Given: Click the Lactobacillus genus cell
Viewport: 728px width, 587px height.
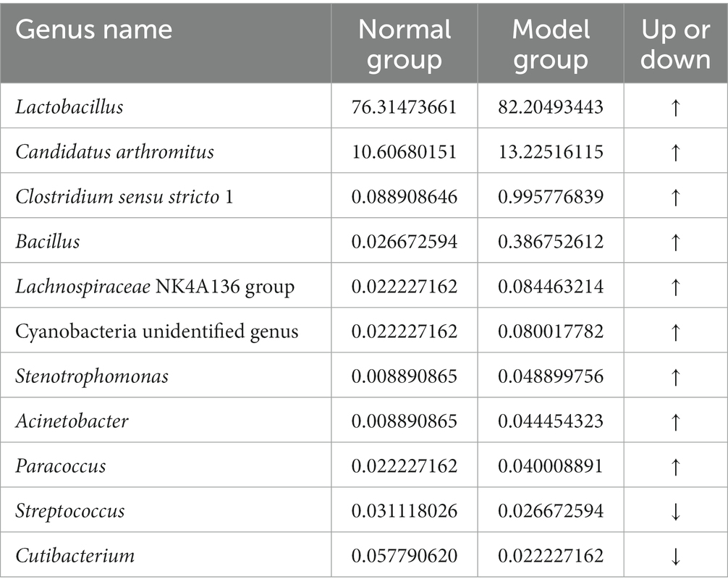Looking at the screenshot, I should 69,107.
